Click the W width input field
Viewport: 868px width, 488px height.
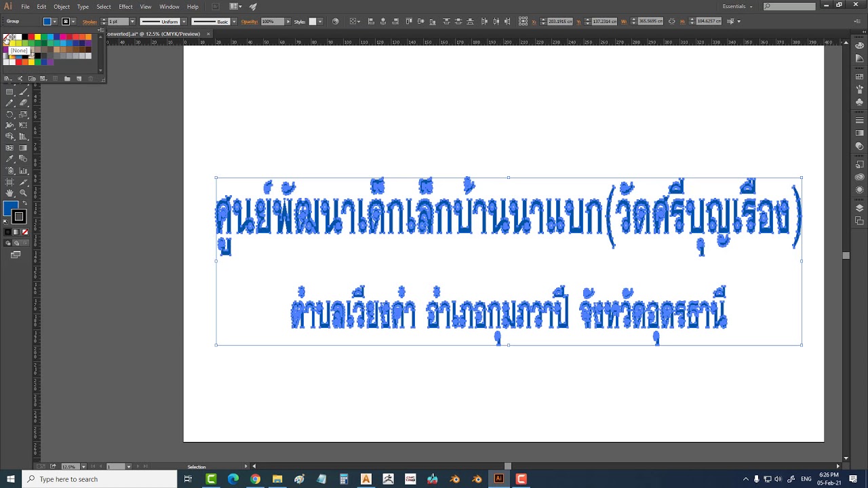(650, 21)
